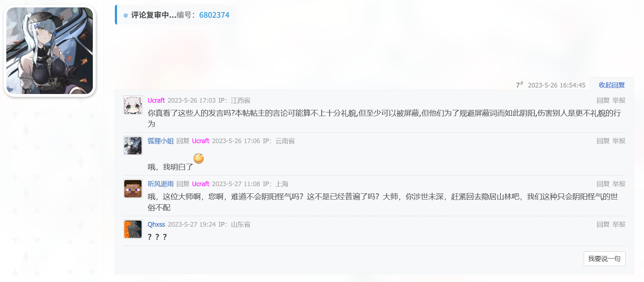The image size is (644, 282).
Task: Reply to Ucraft's comment via 回复
Action: coord(603,101)
